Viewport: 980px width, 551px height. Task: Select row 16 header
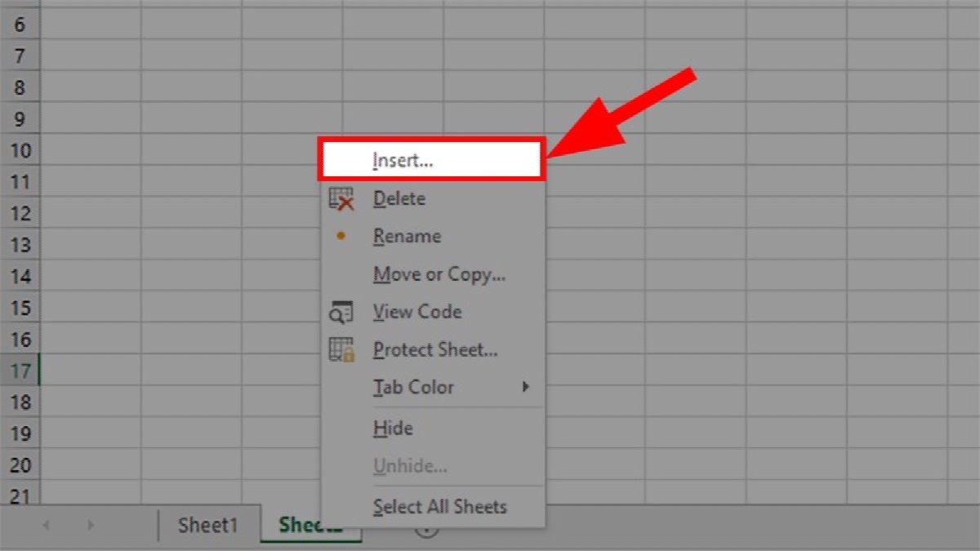tap(20, 340)
